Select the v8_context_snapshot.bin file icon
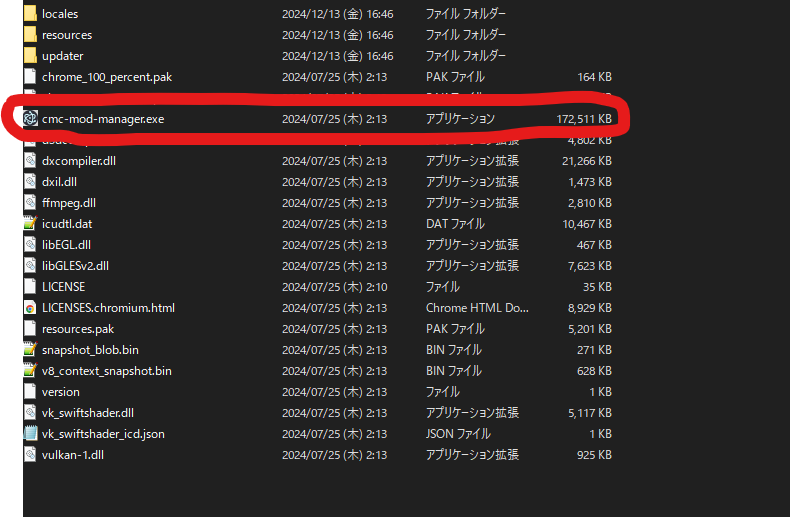The image size is (790, 517). pyautogui.click(x=30, y=370)
